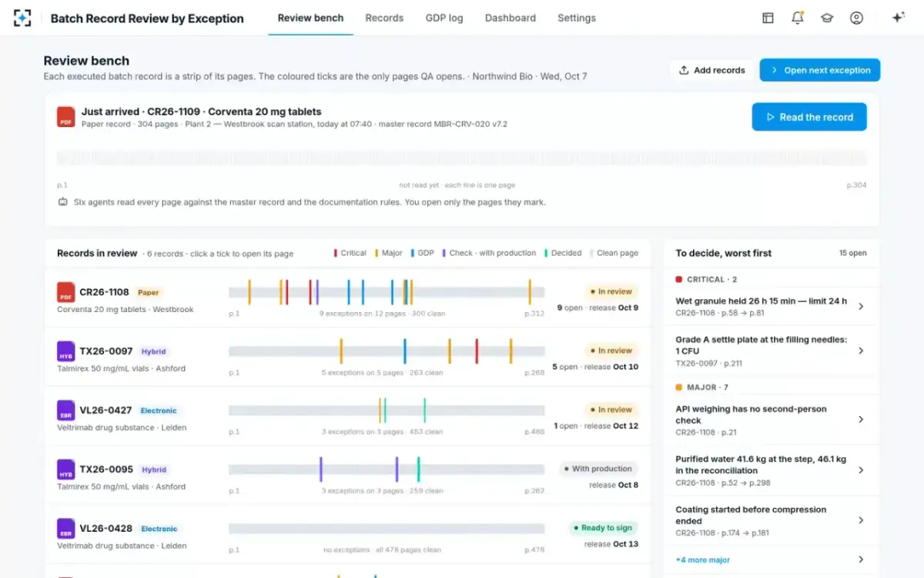Click Open next exception button
This screenshot has height=578, width=924.
point(820,70)
